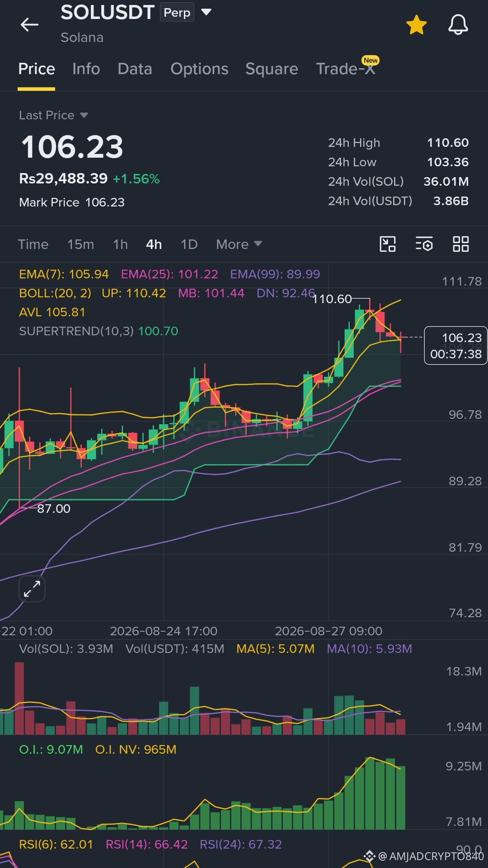Go back using the left arrow
Image resolution: width=488 pixels, height=868 pixels.
click(29, 24)
